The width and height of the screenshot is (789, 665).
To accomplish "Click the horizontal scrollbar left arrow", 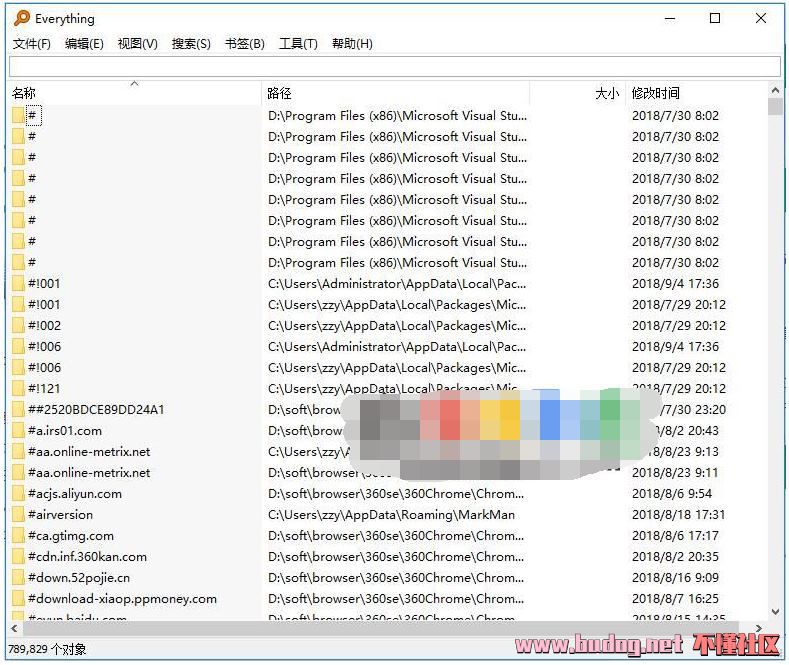I will pyautogui.click(x=14, y=628).
